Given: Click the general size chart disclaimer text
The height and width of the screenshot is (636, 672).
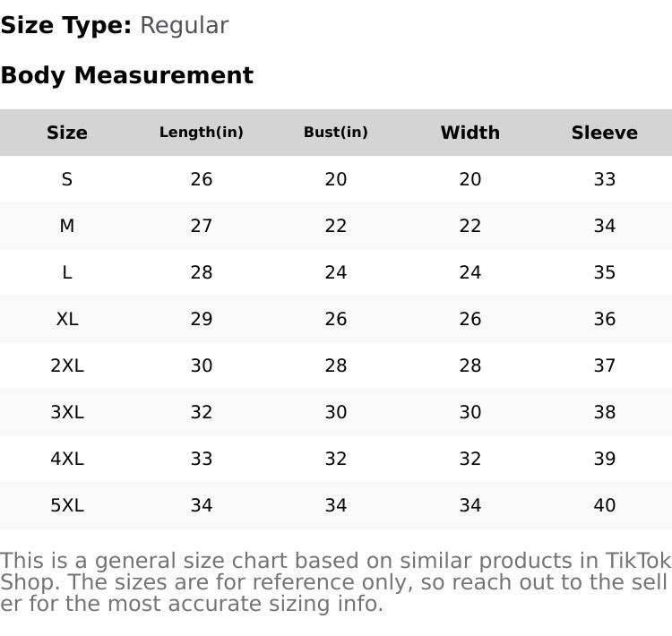Looking at the screenshot, I should 335,582.
